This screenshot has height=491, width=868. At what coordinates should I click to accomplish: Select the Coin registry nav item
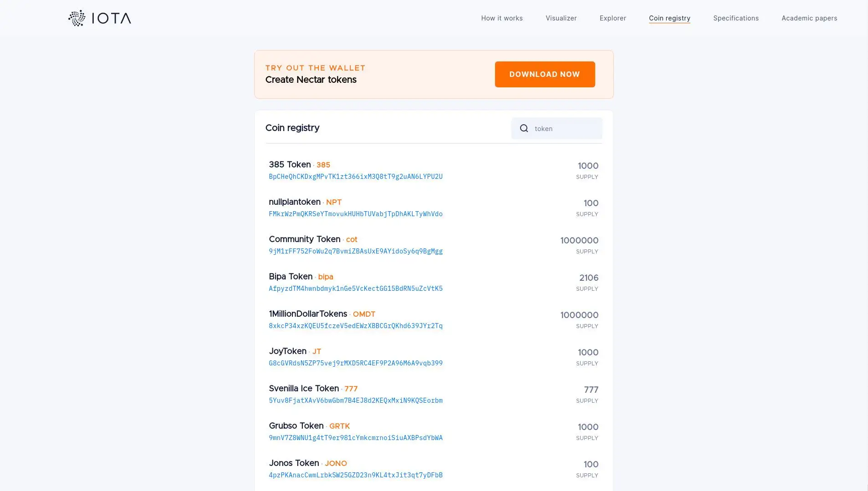click(x=669, y=18)
